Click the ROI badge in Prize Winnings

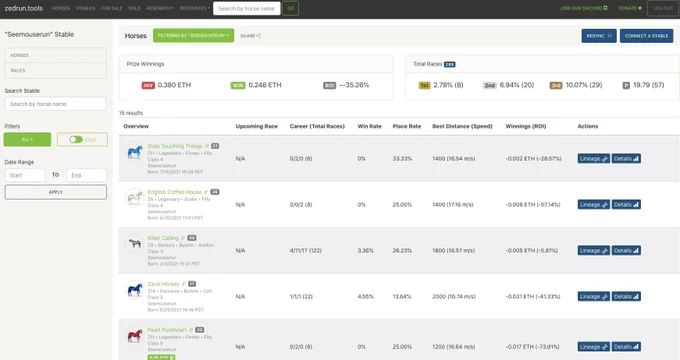(329, 85)
